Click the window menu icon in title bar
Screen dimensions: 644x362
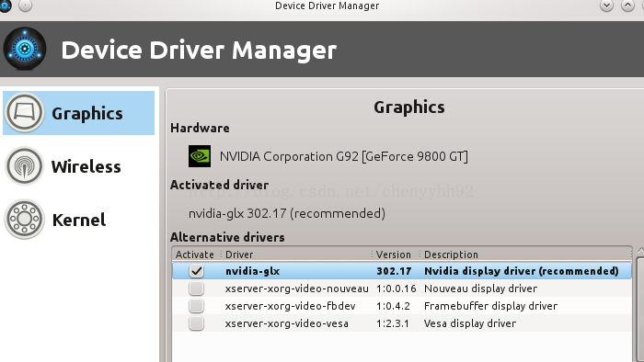pyautogui.click(x=5, y=6)
